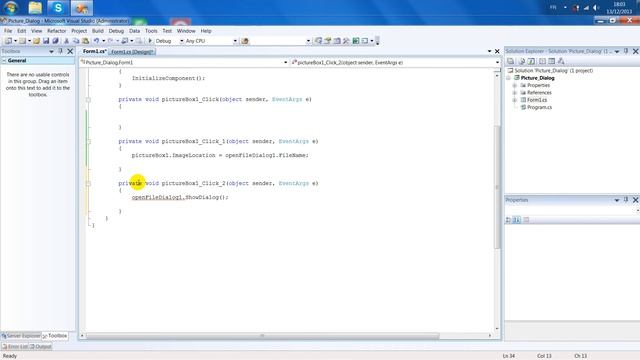Viewport: 640px width, 360px height.
Task: Click the Find in Files toolbar icon
Action: pos(245,41)
